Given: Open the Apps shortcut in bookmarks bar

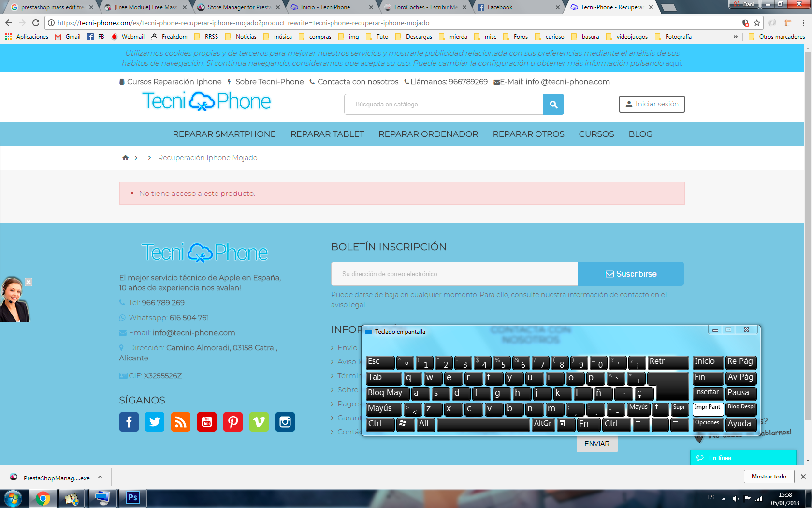Looking at the screenshot, I should (27, 37).
